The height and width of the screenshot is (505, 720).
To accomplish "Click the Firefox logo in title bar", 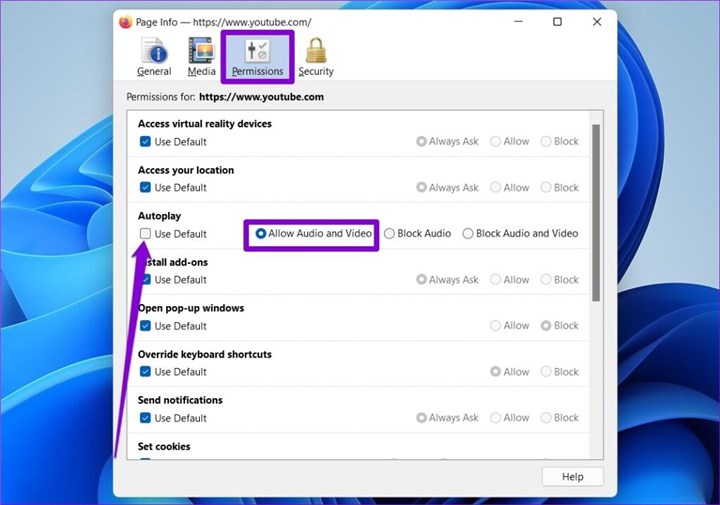I will click(x=125, y=22).
